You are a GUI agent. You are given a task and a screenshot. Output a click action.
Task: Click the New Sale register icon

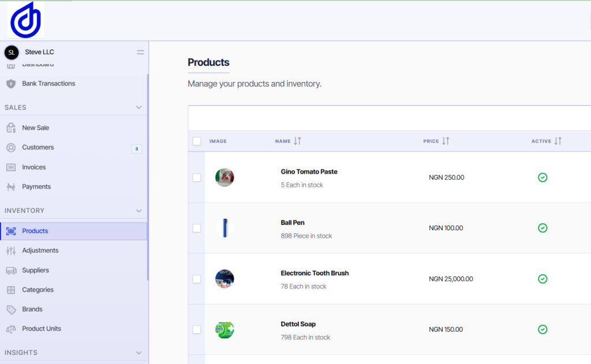coord(11,127)
